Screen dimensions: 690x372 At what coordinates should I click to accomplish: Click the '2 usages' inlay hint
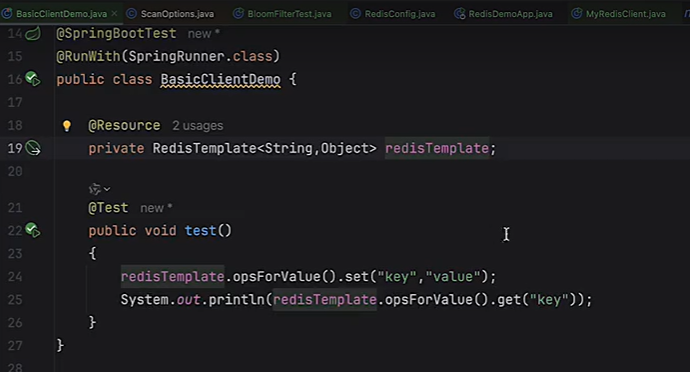[198, 125]
